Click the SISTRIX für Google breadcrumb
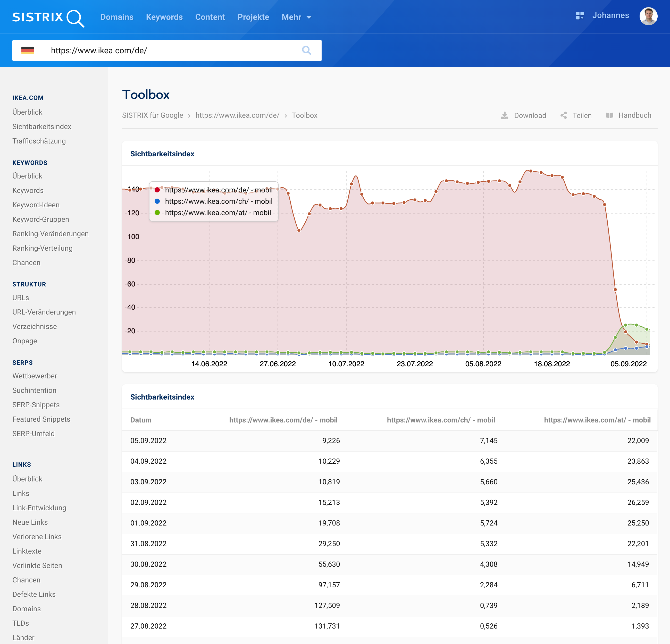 point(153,115)
